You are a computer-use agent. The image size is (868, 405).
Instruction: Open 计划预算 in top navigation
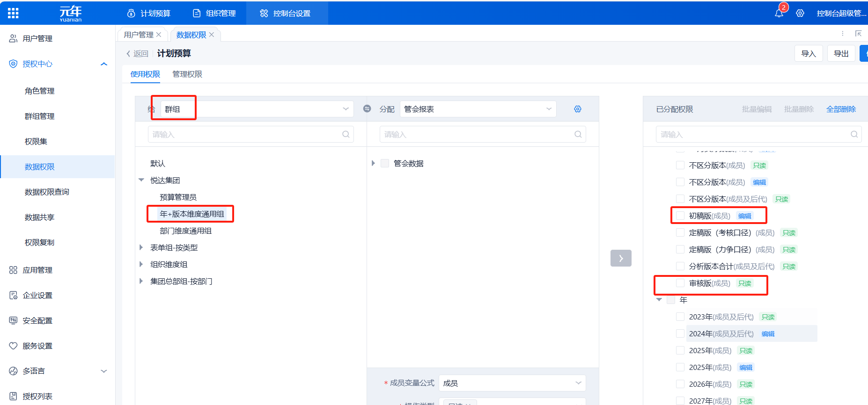(x=149, y=14)
